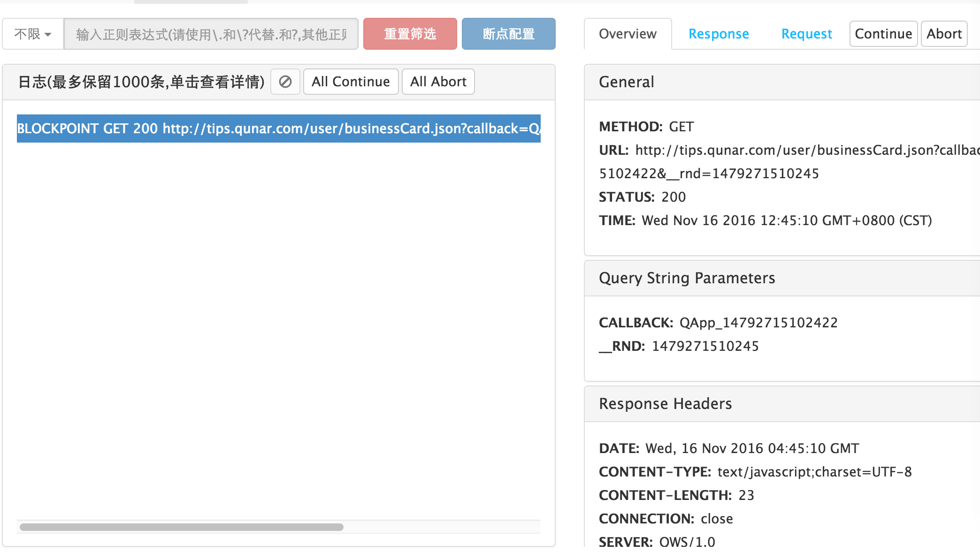The height and width of the screenshot is (560, 980).
Task: Click the Response Headers section header
Action: [665, 404]
